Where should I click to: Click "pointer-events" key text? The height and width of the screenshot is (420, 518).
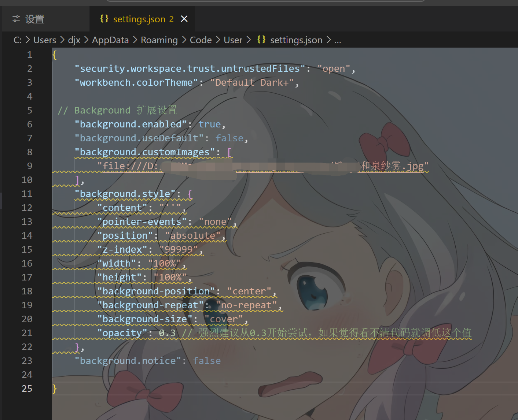(142, 222)
